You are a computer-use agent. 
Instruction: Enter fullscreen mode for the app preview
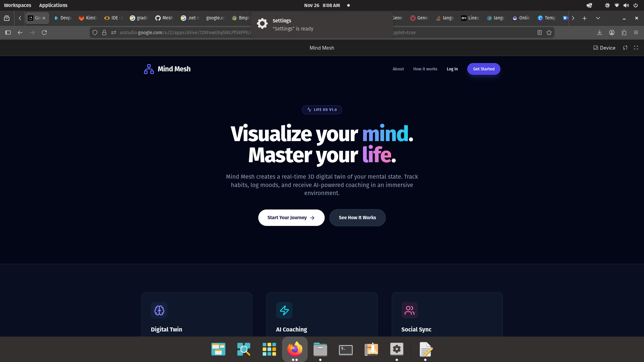636,48
